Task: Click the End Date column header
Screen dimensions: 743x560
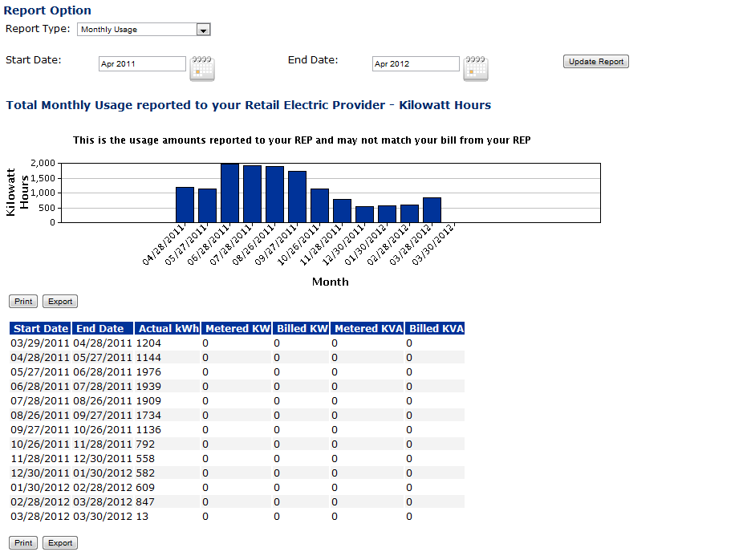Action: click(100, 328)
